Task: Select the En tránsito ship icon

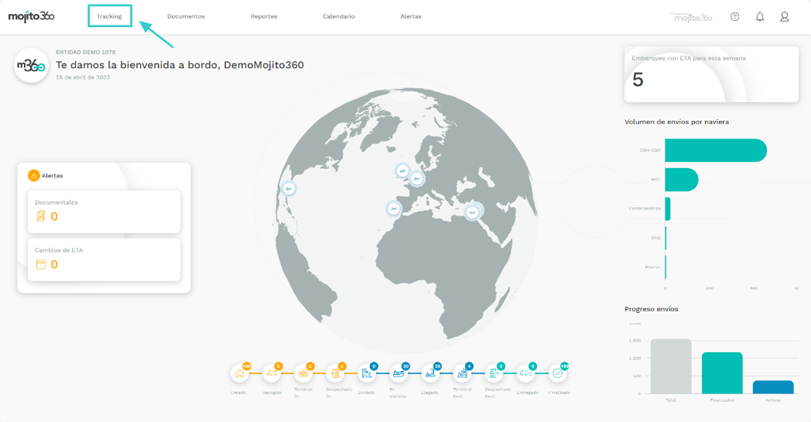Action: pos(399,373)
